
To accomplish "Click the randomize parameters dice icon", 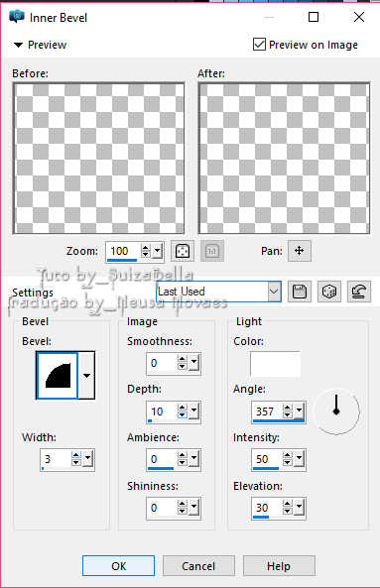I will [329, 292].
